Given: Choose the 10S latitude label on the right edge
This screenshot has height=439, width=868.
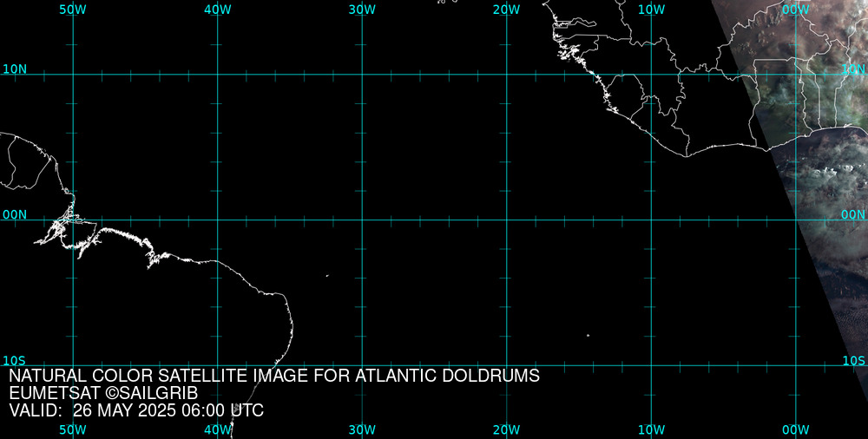Looking at the screenshot, I should click(x=853, y=361).
